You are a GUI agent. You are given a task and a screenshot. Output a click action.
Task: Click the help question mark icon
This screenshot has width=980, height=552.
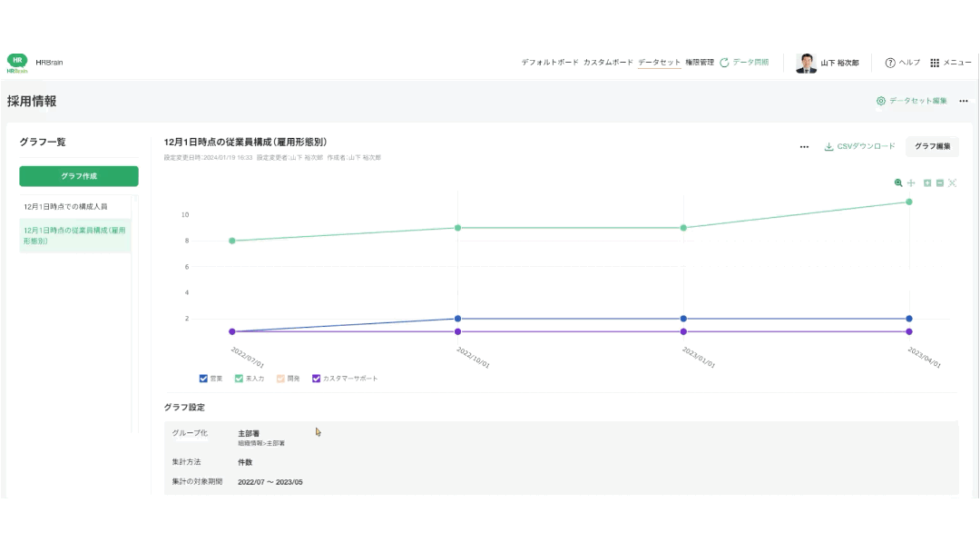click(890, 63)
